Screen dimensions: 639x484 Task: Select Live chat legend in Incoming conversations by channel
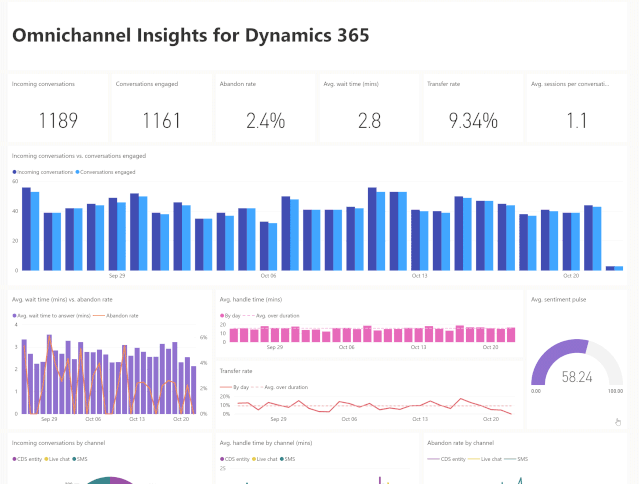tap(57, 459)
